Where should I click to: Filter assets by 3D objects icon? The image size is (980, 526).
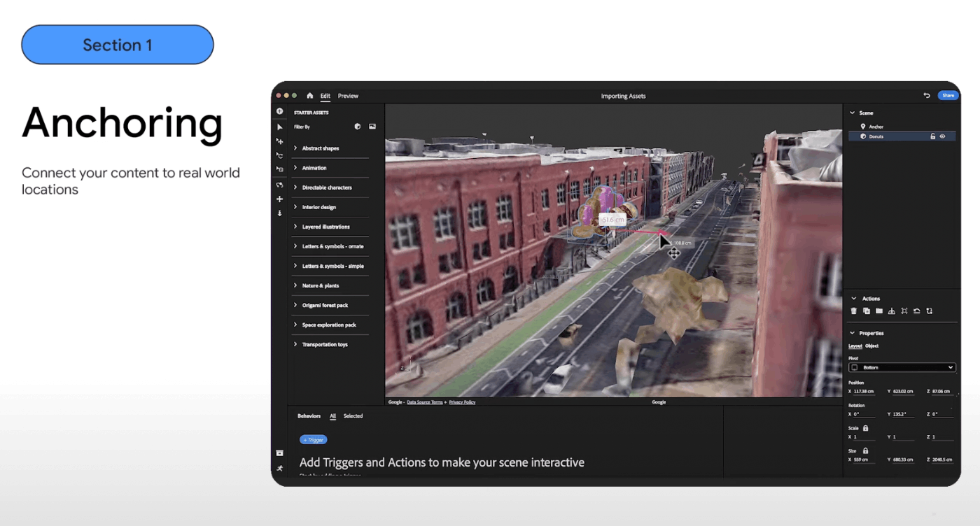click(x=357, y=126)
